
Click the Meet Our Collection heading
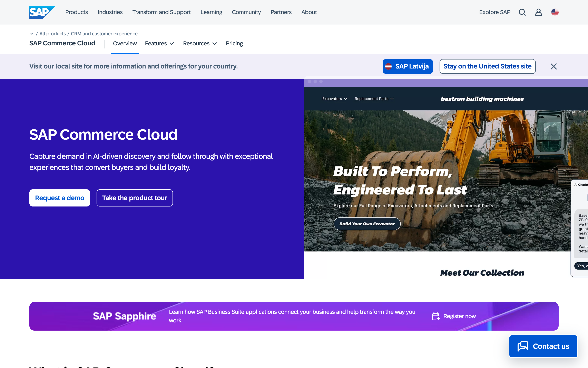tap(482, 273)
